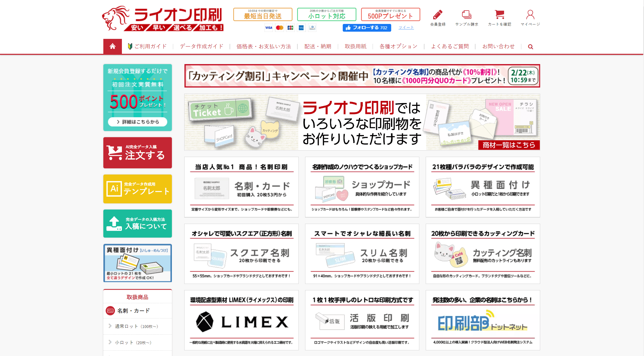This screenshot has width=644, height=356.
Task: Click 詳細はこちらから button in 500 point banner
Action: 138,122
